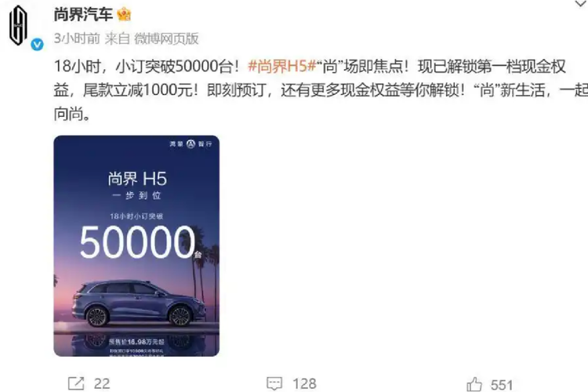Click the comment count 128

tap(304, 383)
